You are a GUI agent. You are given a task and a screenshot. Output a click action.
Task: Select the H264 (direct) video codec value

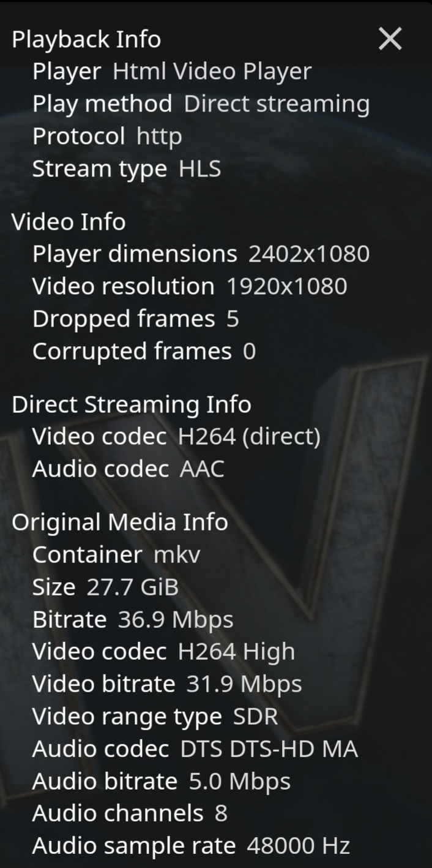click(x=249, y=437)
